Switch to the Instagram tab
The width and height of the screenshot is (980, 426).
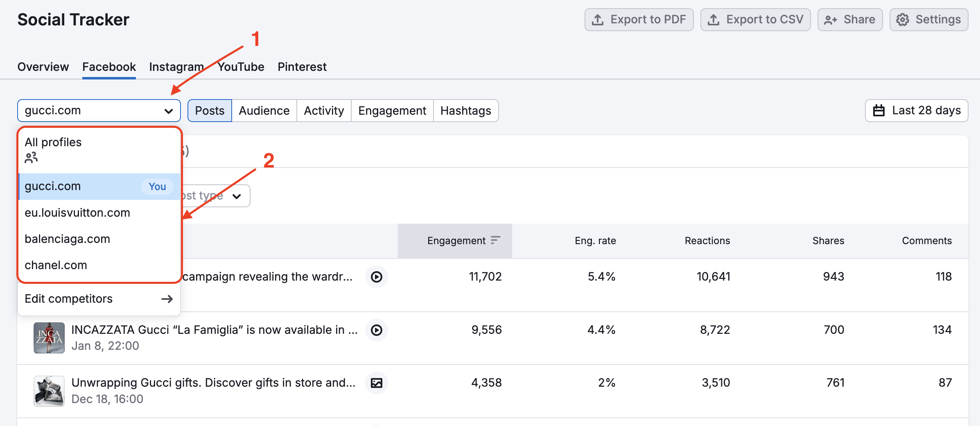[176, 66]
